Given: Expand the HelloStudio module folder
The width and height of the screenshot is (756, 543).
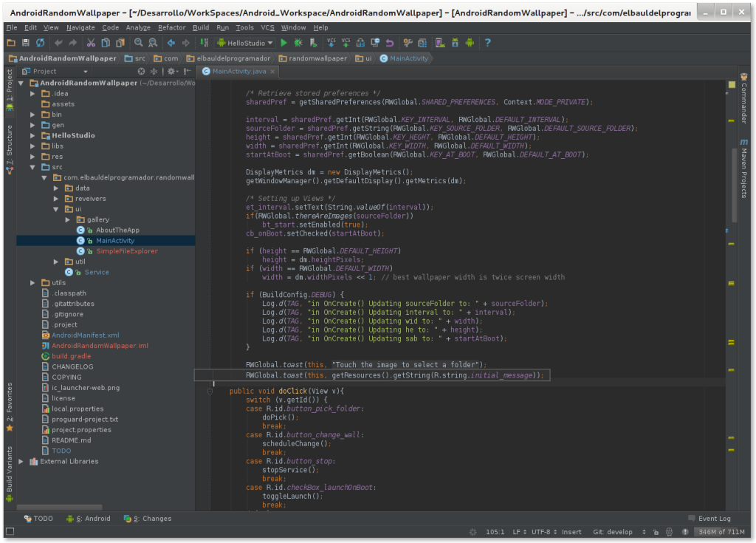Looking at the screenshot, I should 32,136.
